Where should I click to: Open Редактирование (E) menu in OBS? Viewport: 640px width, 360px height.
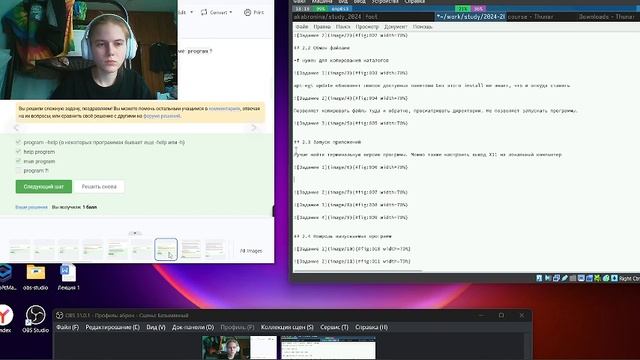112,327
